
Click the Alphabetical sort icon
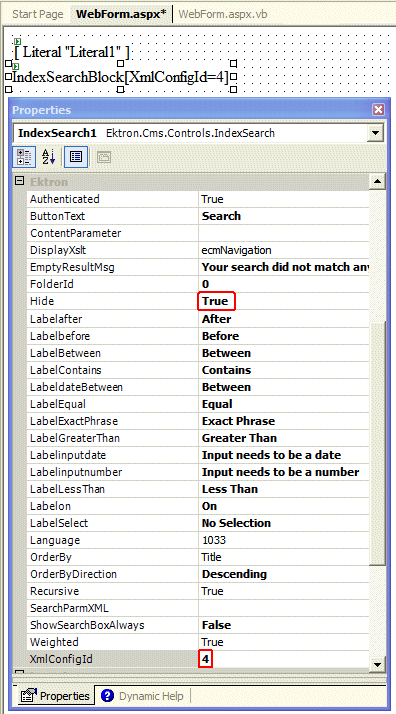pos(49,157)
